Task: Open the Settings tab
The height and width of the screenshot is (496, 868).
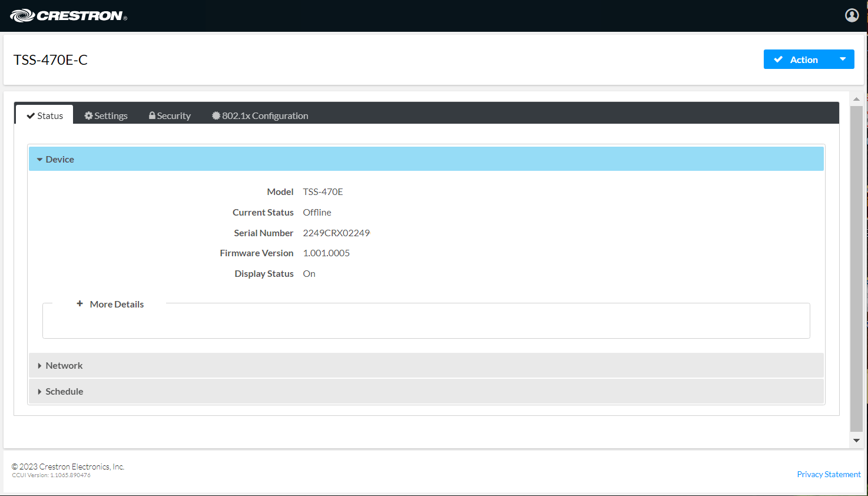Action: [106, 115]
